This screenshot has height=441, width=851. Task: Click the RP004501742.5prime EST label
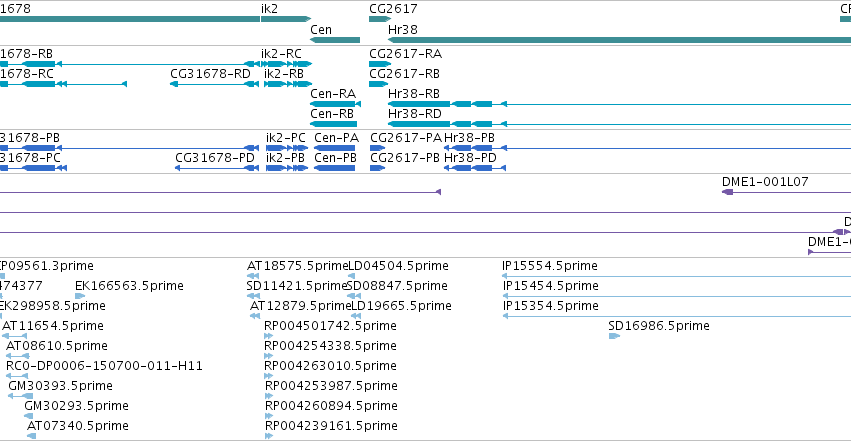click(330, 326)
